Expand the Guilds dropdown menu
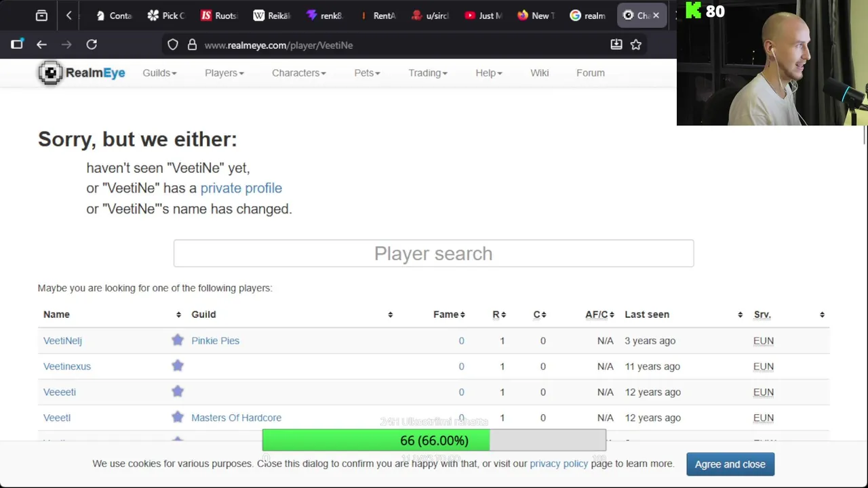This screenshot has width=868, height=488. (159, 73)
